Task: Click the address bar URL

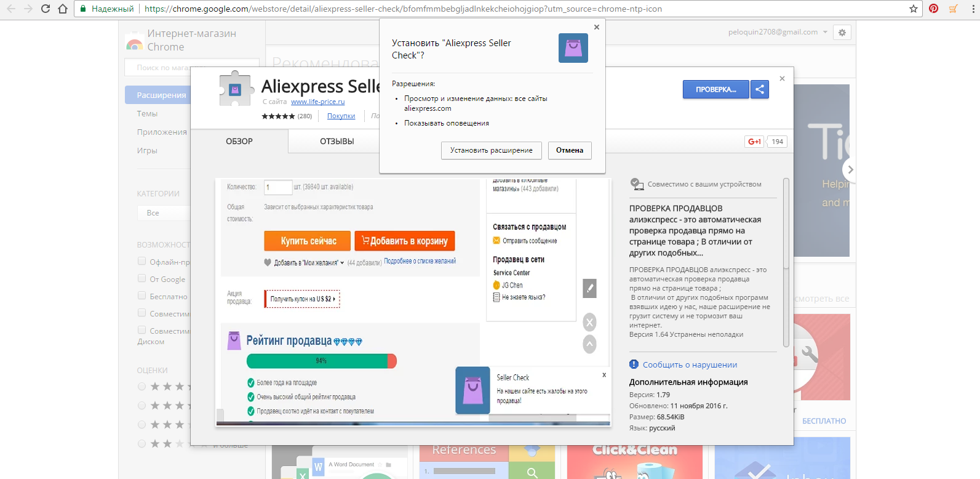Action: 403,9
